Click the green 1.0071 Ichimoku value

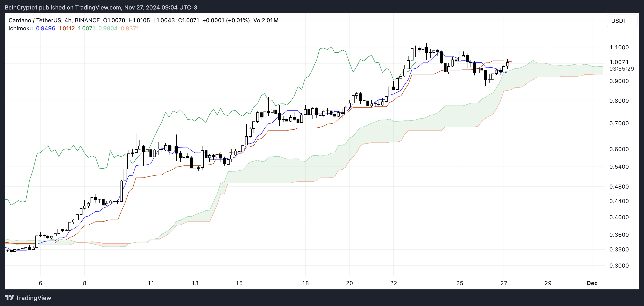click(x=86, y=28)
